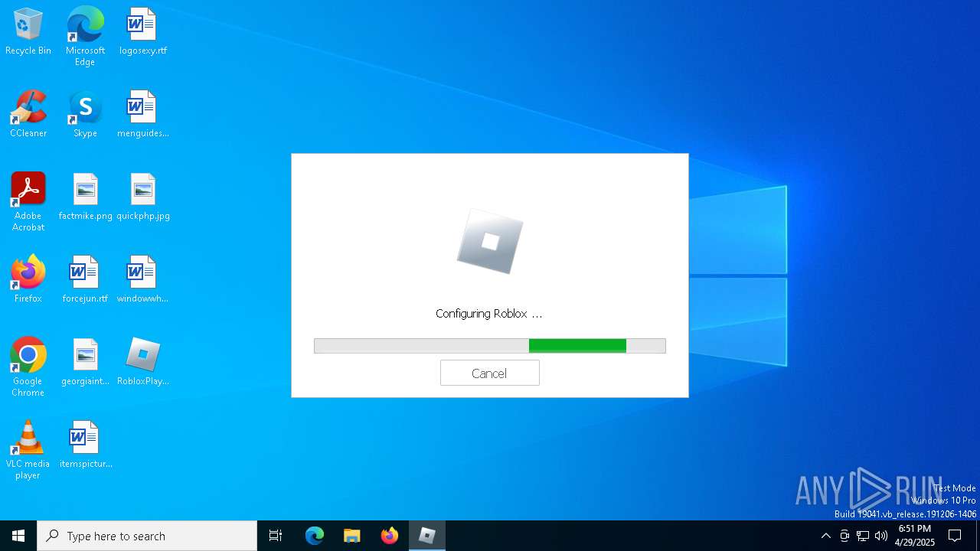Click the tray icon left of network

pos(844,536)
